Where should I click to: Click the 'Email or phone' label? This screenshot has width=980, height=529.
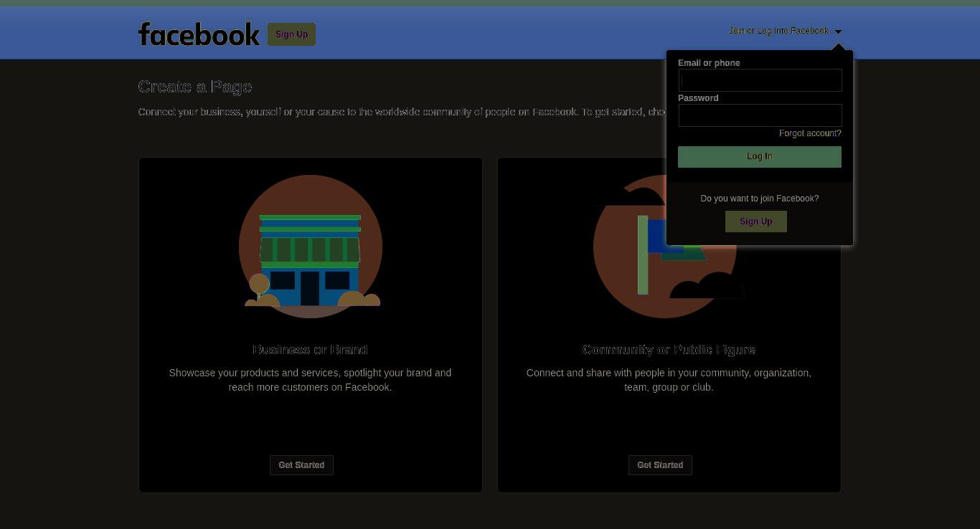pos(709,63)
